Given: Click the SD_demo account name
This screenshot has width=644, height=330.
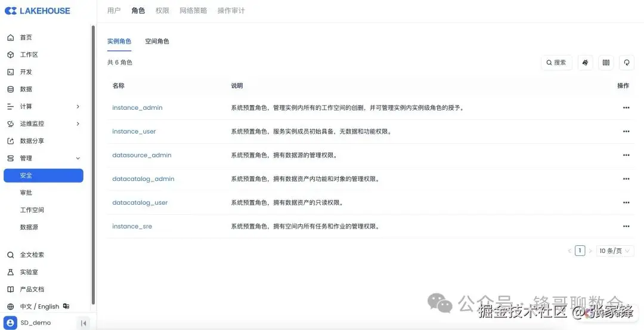Looking at the screenshot, I should [x=36, y=323].
